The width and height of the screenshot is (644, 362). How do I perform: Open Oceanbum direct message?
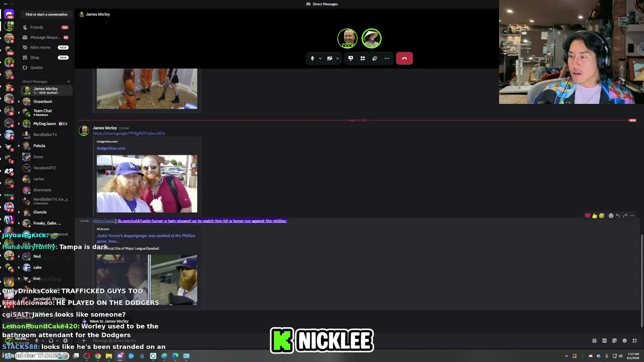coord(46,102)
